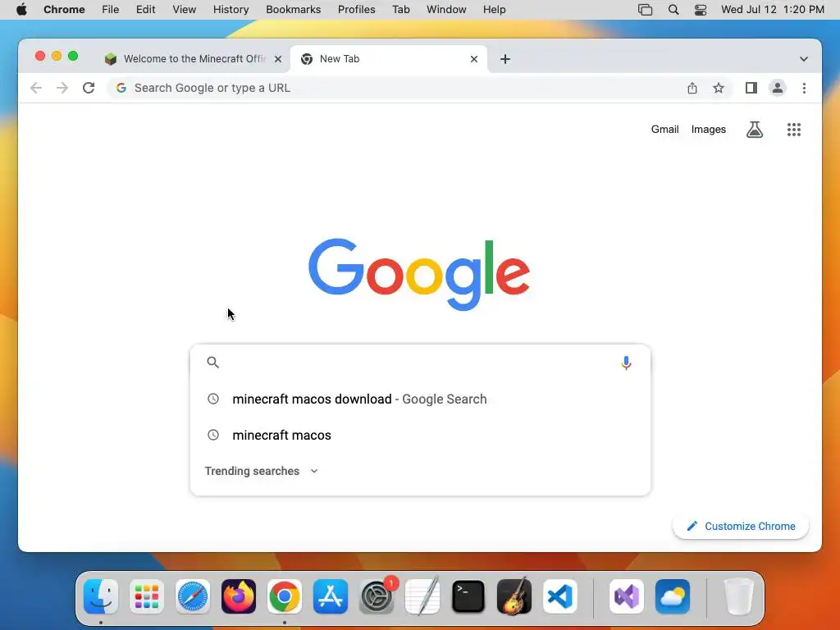Open the Bookmarks menu
Screen dimensions: 840x630
(293, 10)
